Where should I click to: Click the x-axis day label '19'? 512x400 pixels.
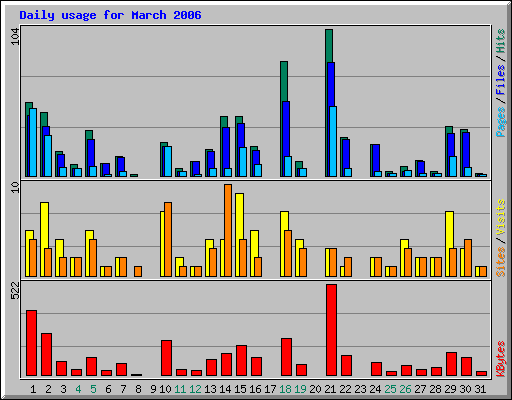(300, 389)
